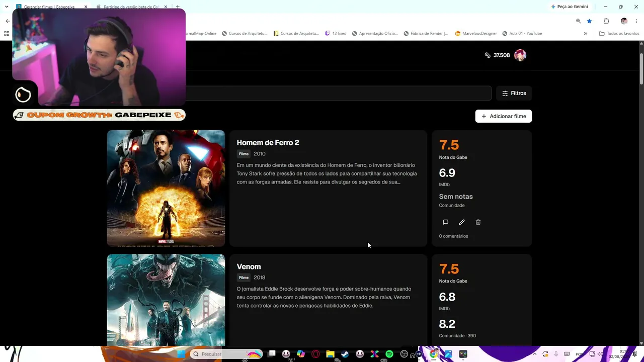Open Copilot from the taskbar
Screen dimensions: 644x362
(301, 354)
